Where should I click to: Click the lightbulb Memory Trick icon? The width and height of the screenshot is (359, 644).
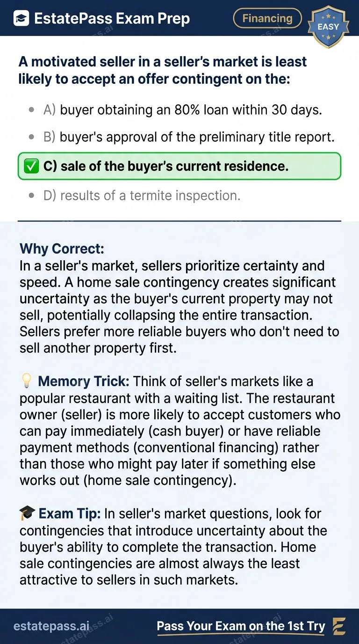28,381
